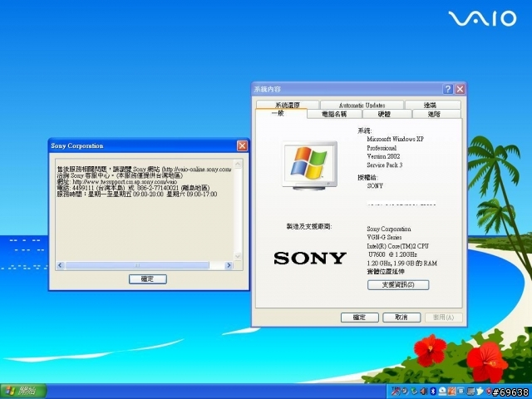Open the 硬體 tab

click(x=387, y=114)
